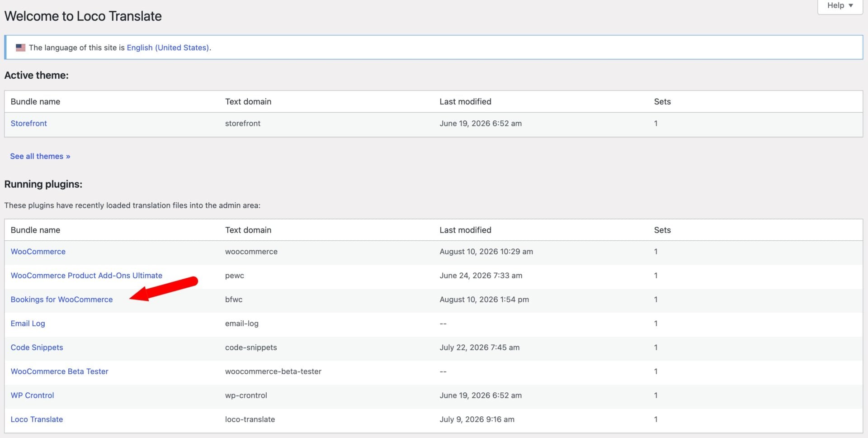
Task: Select the 'loco-translate' text domain cell
Action: [x=250, y=419]
